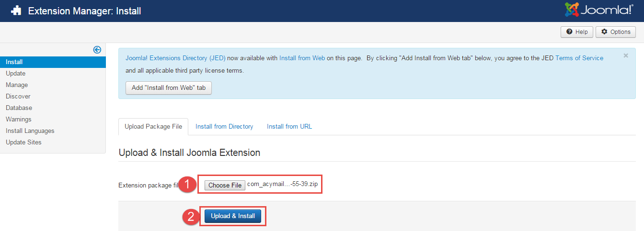Open the Options settings button

[616, 32]
